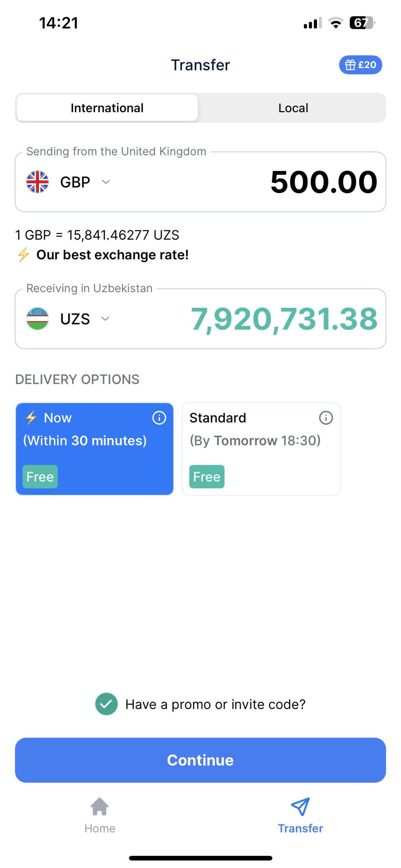Screen dimensions: 401x868
Task: Tap the Uzbekistan flag icon
Action: tap(37, 319)
